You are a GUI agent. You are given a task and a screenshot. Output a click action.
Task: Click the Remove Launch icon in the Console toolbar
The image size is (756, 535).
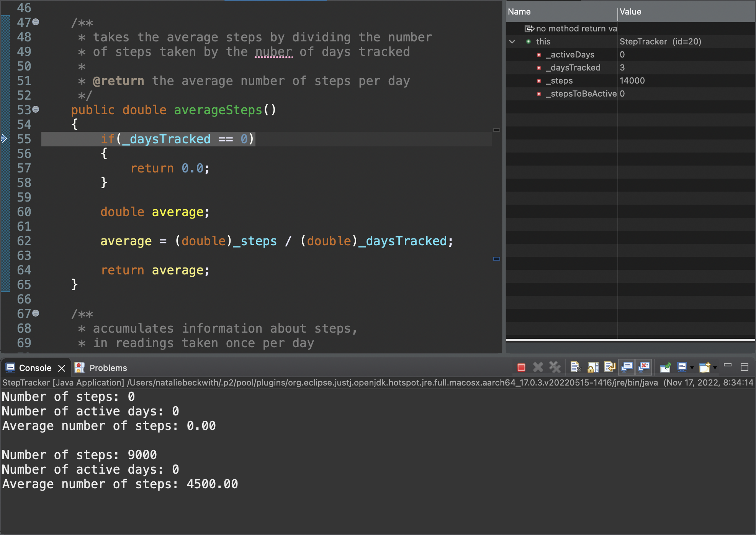coord(538,368)
